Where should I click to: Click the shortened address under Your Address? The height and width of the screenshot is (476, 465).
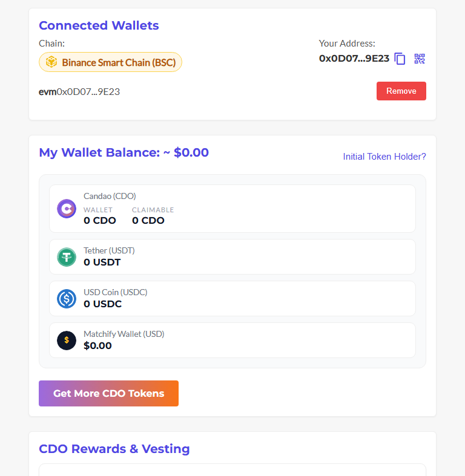[354, 59]
